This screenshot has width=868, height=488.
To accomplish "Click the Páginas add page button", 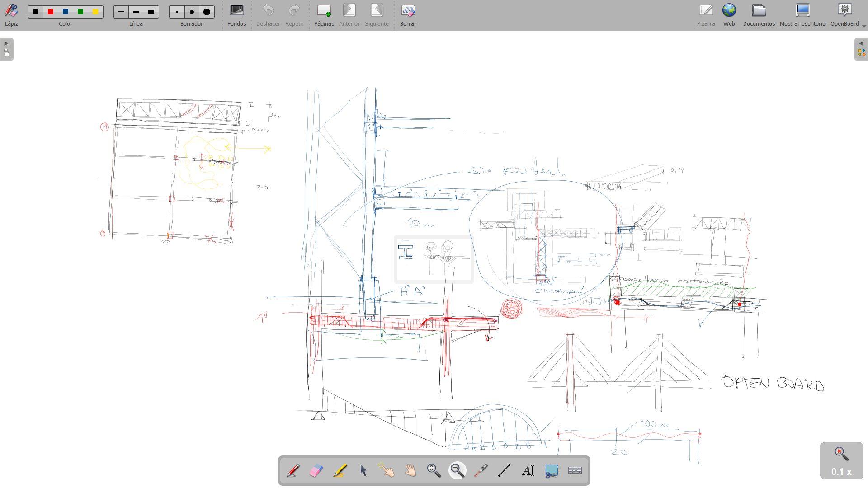I will coord(324,15).
